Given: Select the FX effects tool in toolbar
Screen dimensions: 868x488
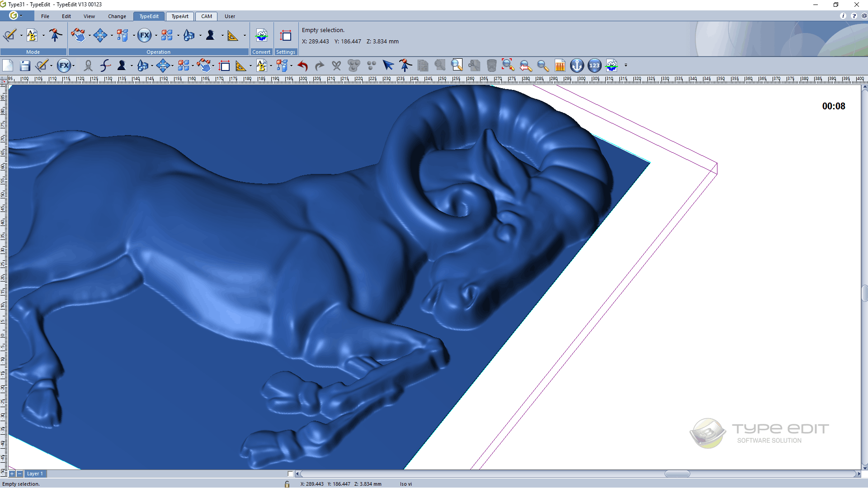Looking at the screenshot, I should click(64, 66).
